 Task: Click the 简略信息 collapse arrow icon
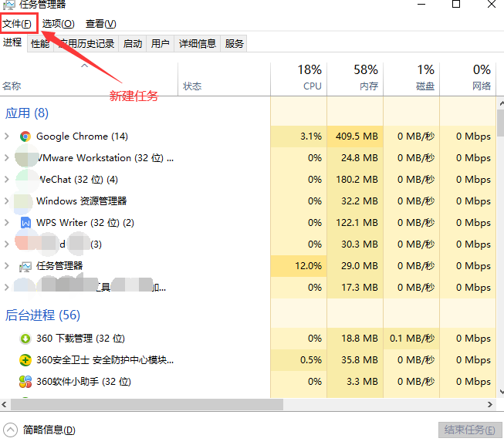tap(10, 430)
